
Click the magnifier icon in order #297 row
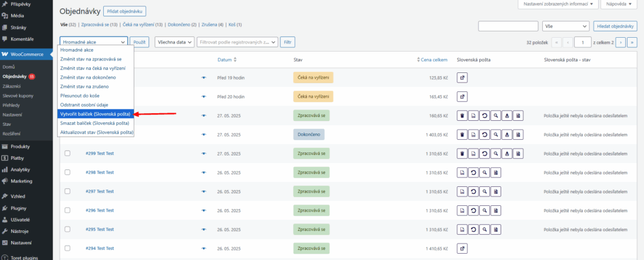tap(485, 192)
